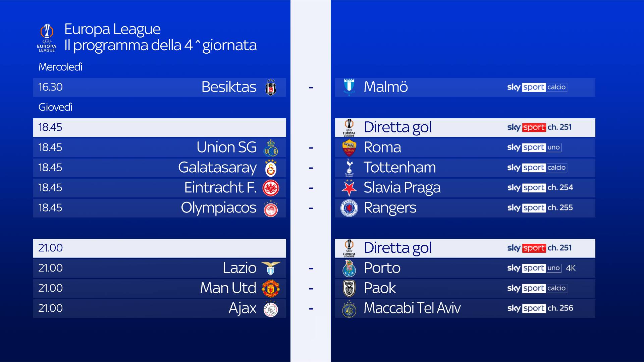Select the Slavia Praga star crest

click(349, 188)
